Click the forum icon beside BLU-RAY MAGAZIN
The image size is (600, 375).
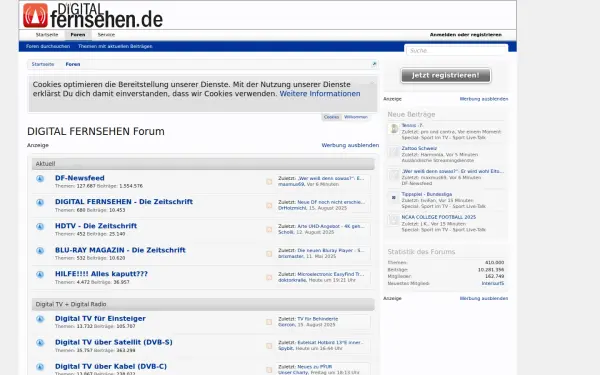click(40, 251)
